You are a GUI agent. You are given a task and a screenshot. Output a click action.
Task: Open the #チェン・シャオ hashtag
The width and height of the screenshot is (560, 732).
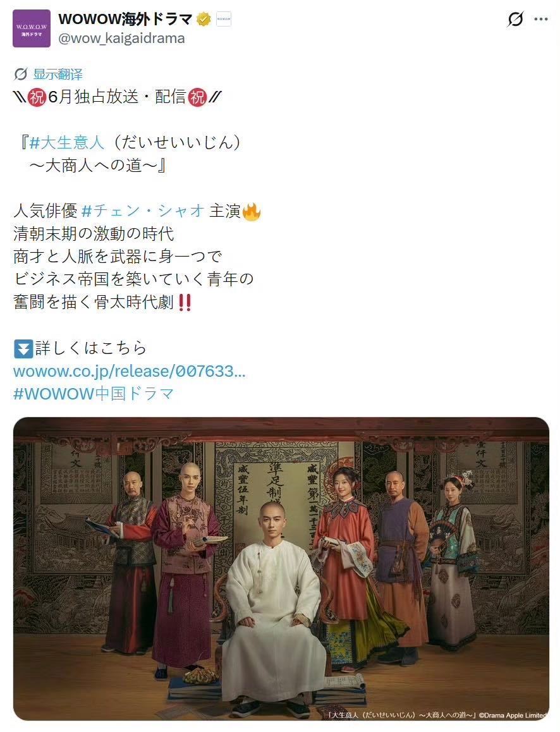[x=143, y=211]
